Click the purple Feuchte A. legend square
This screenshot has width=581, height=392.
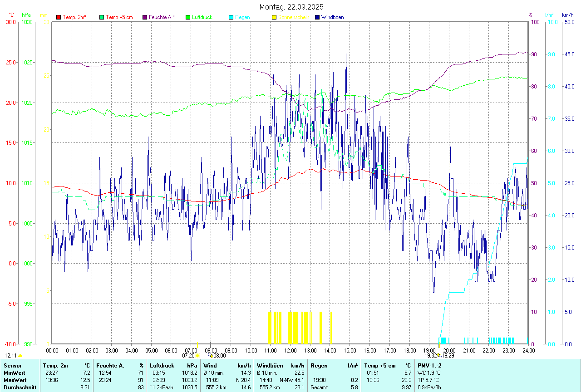145,17
